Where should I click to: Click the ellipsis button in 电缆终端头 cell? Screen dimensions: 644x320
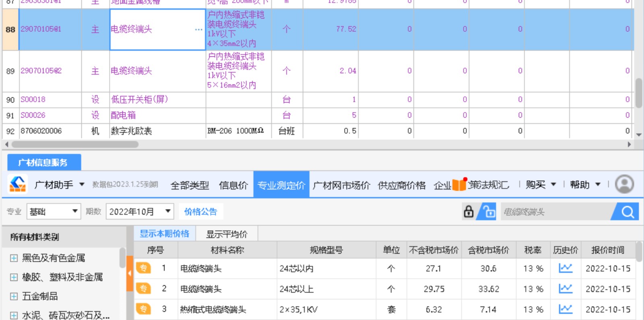click(198, 30)
